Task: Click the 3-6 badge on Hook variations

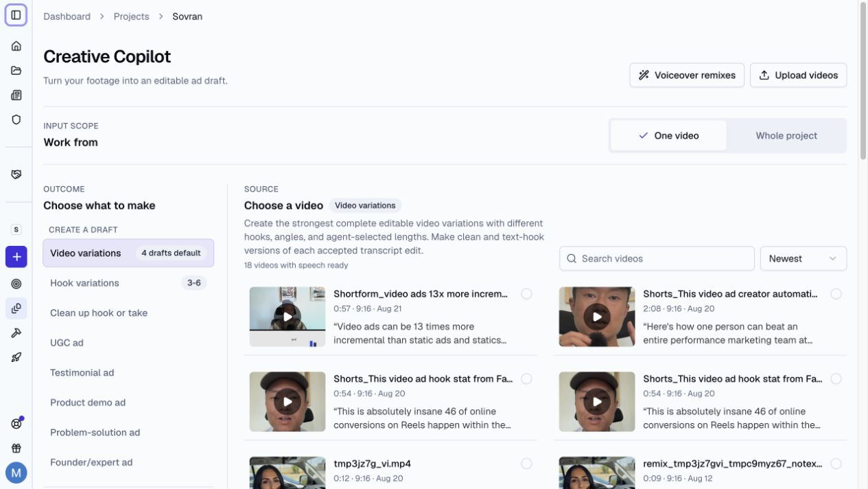Action: pos(194,283)
